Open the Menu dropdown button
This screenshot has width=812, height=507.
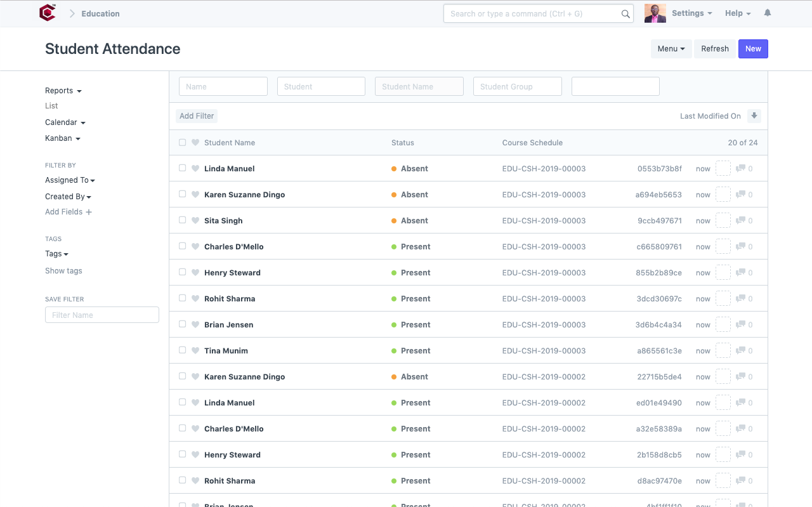coord(671,49)
